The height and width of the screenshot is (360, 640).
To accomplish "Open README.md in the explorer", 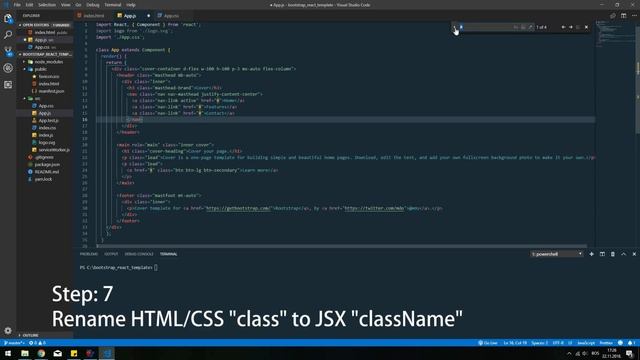I will tap(47, 172).
